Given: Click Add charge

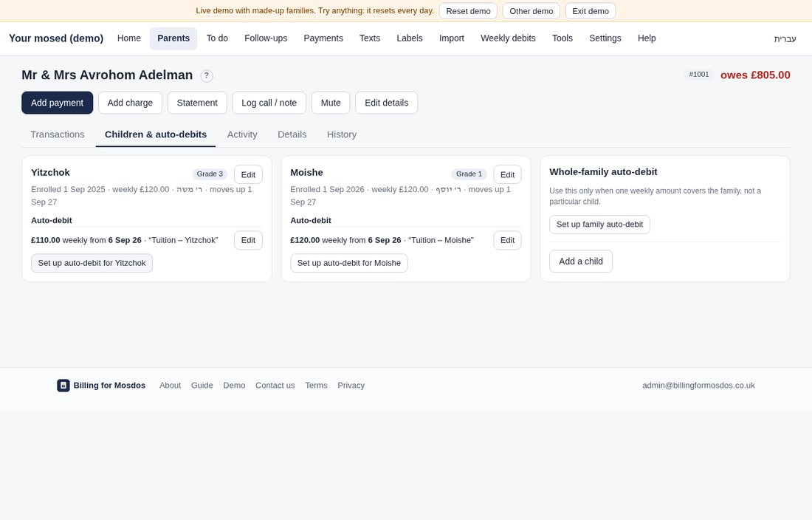Looking at the screenshot, I should click(130, 103).
